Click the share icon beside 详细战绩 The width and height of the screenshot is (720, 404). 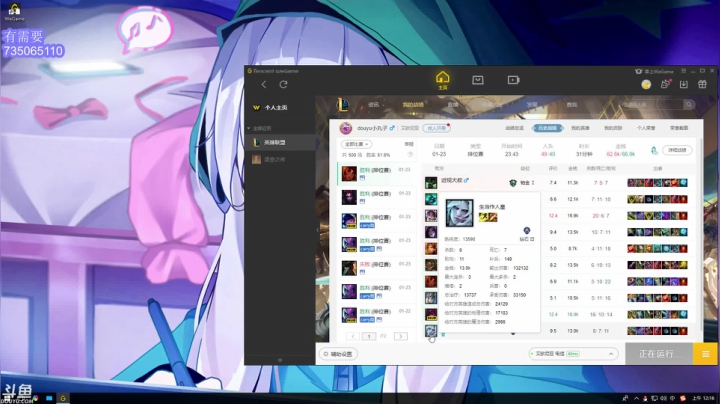tap(654, 150)
